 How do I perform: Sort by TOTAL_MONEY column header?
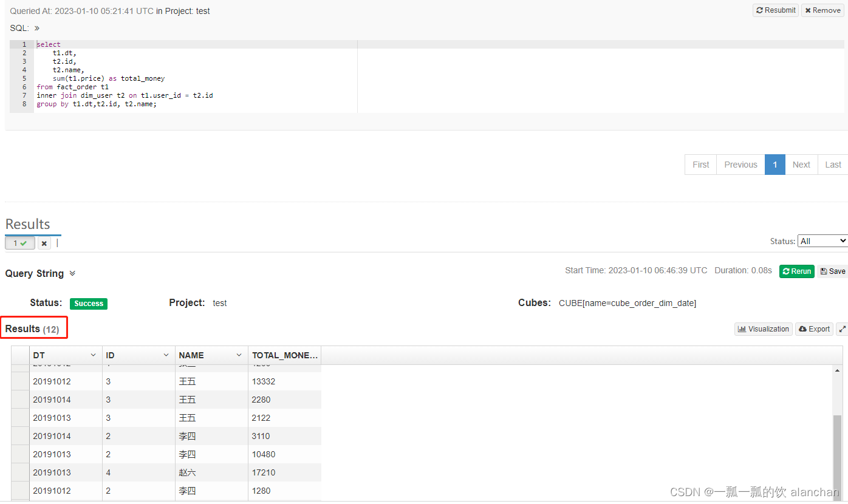click(284, 355)
